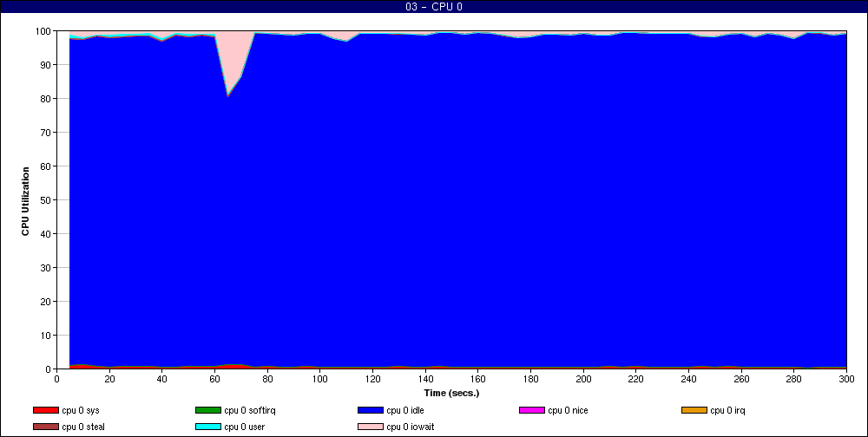Click the brown cpu 0 steal legend swatch
The height and width of the screenshot is (437, 868).
(45, 427)
